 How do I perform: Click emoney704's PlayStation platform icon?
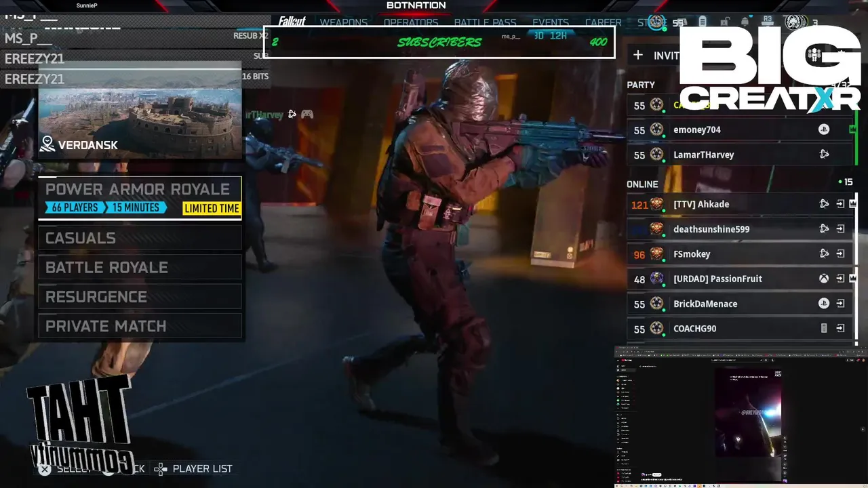tap(824, 129)
